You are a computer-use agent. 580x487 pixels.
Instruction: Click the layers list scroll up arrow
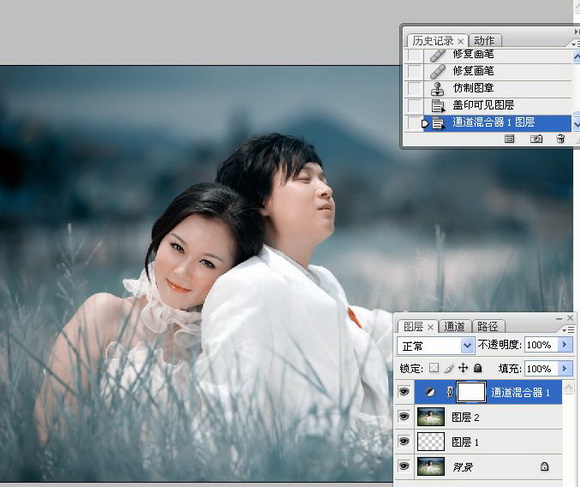(x=568, y=388)
